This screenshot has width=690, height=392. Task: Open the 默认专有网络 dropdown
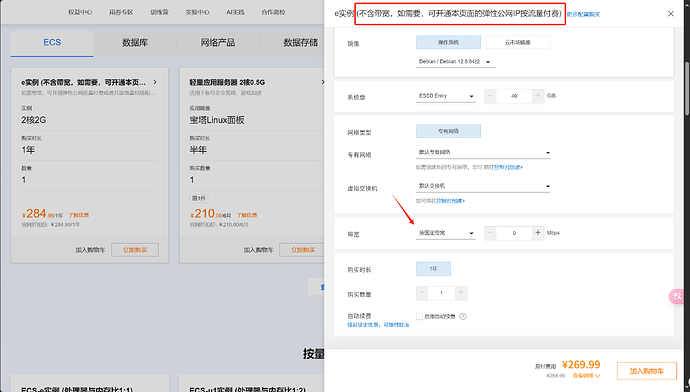pos(483,152)
